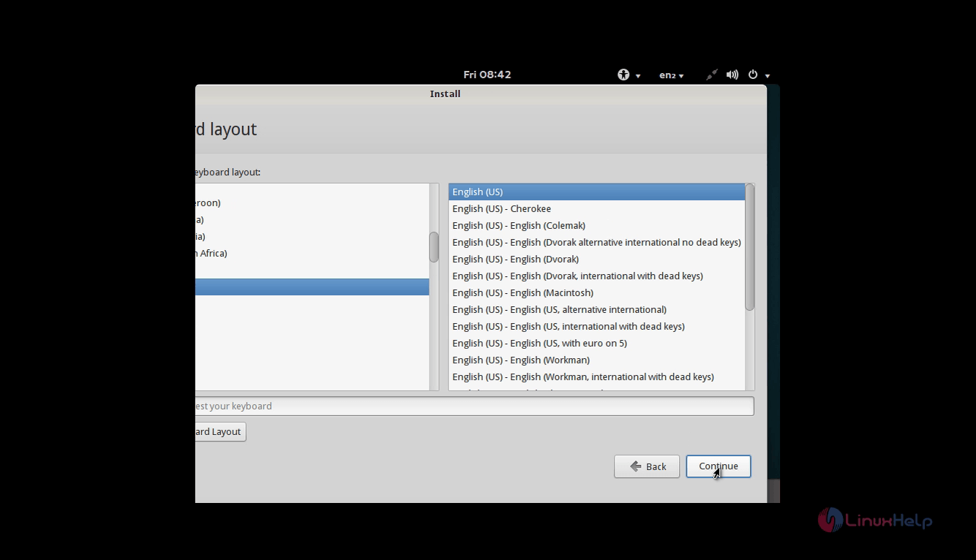The width and height of the screenshot is (976, 560).
Task: Select the highlighted row in language list
Action: pyautogui.click(x=312, y=287)
